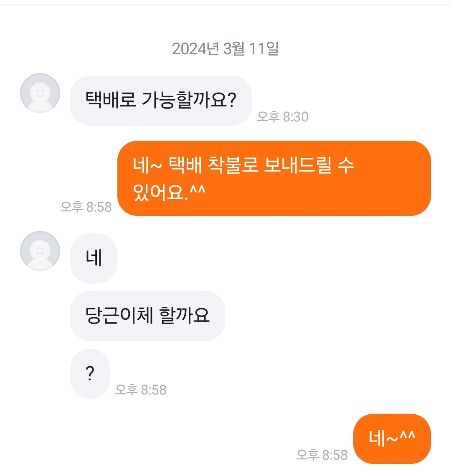This screenshot has height=476, width=451.
Task: Tap the profile avatar beside 택배로 가능할까요?
Action: pyautogui.click(x=40, y=93)
